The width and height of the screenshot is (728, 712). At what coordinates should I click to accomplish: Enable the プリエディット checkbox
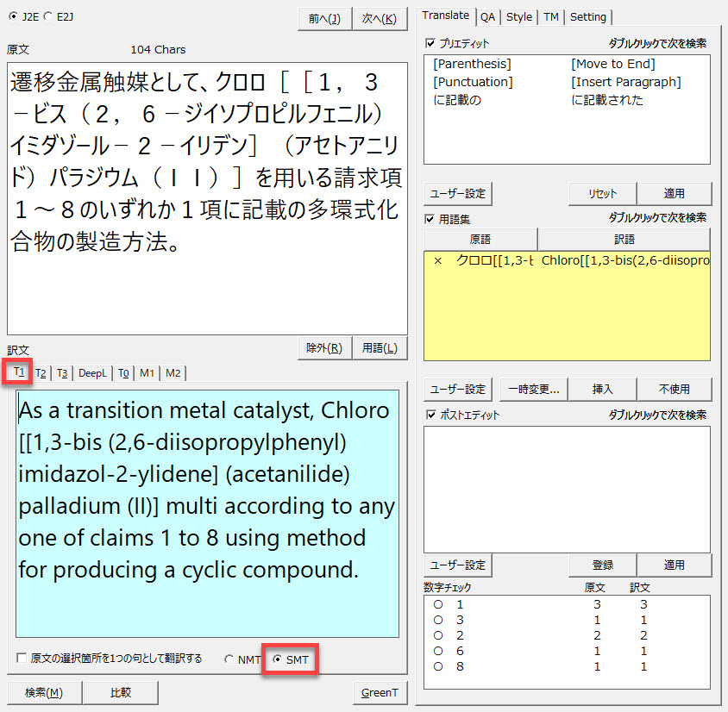[x=430, y=42]
